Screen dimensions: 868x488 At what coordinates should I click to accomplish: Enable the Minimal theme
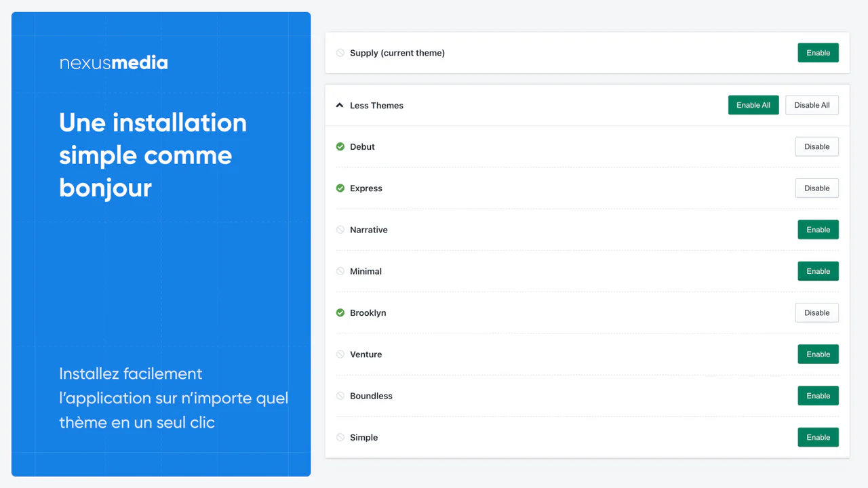818,271
